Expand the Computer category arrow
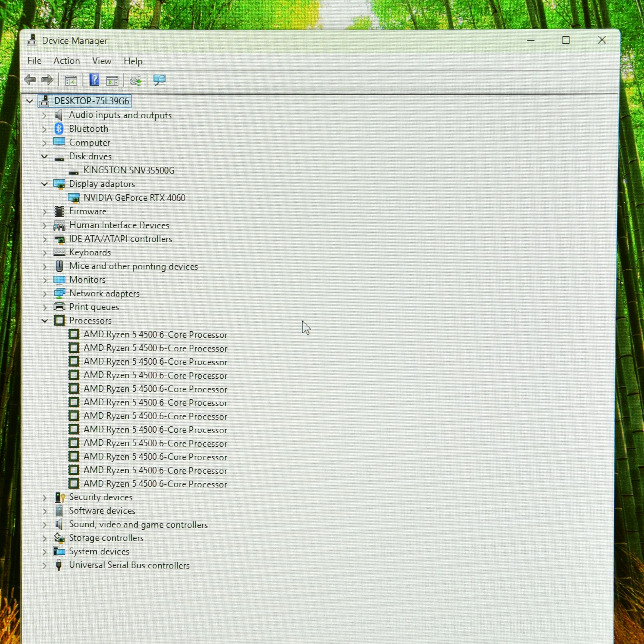Viewport: 644px width, 644px height. tap(44, 143)
